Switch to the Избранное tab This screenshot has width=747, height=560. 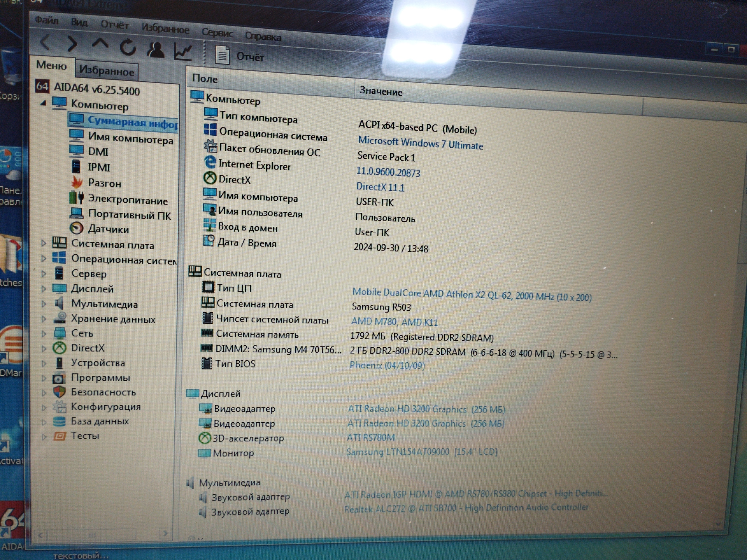[107, 71]
